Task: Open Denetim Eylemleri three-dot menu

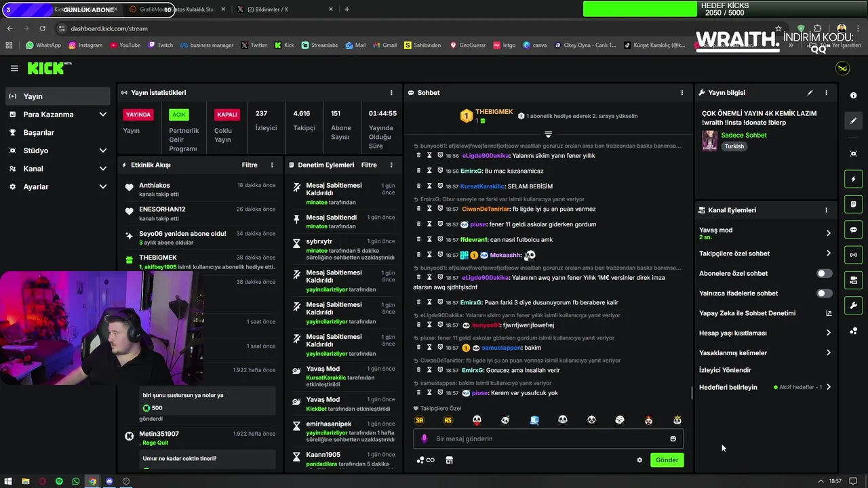Action: pos(391,165)
